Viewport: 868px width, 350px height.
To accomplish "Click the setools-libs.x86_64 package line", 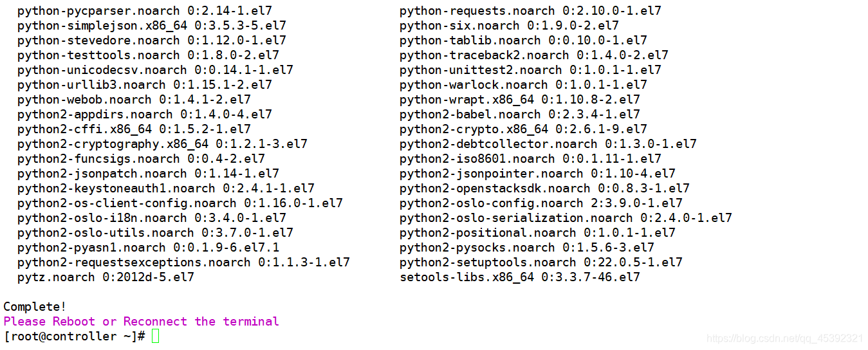I will tap(519, 277).
